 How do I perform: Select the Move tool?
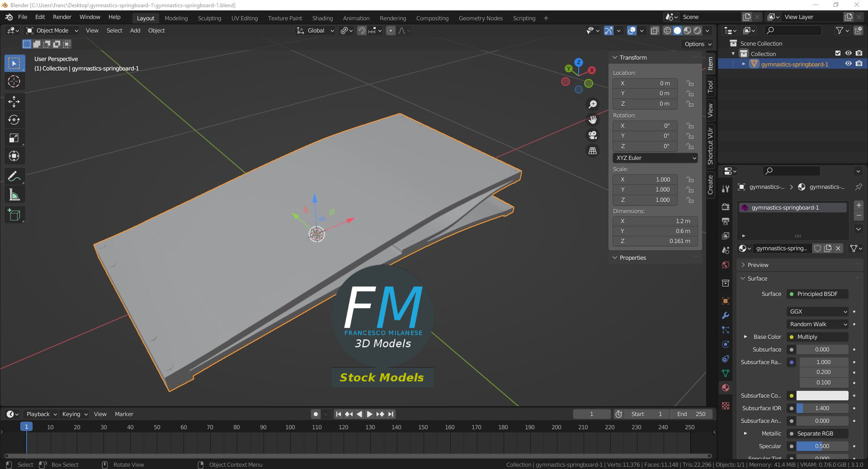[x=14, y=101]
